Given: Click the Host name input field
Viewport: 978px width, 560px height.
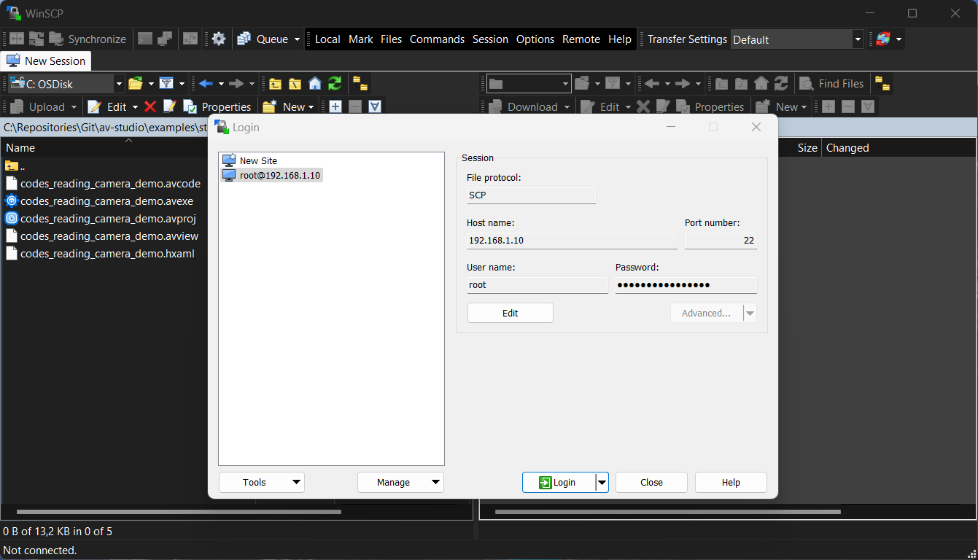Looking at the screenshot, I should tap(572, 241).
